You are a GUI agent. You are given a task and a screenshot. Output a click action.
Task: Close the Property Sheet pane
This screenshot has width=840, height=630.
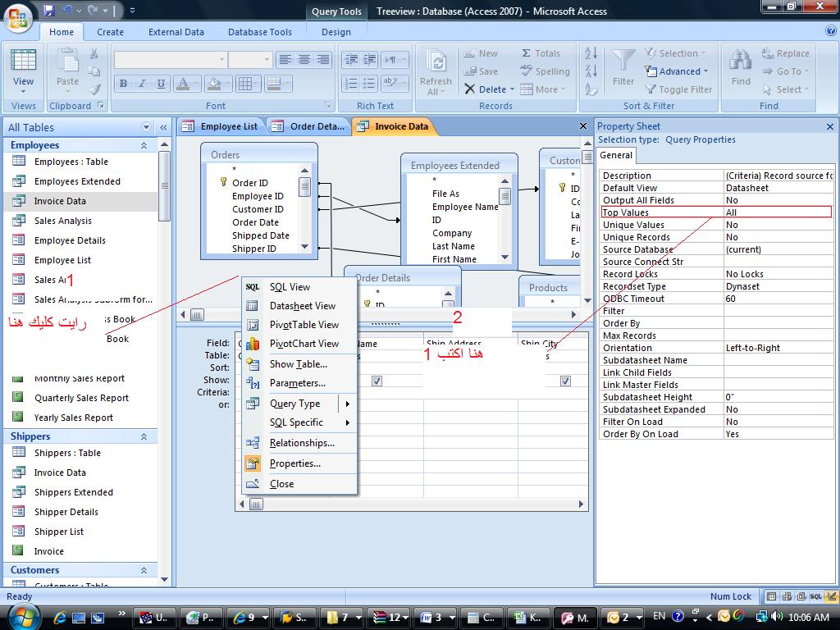(830, 126)
